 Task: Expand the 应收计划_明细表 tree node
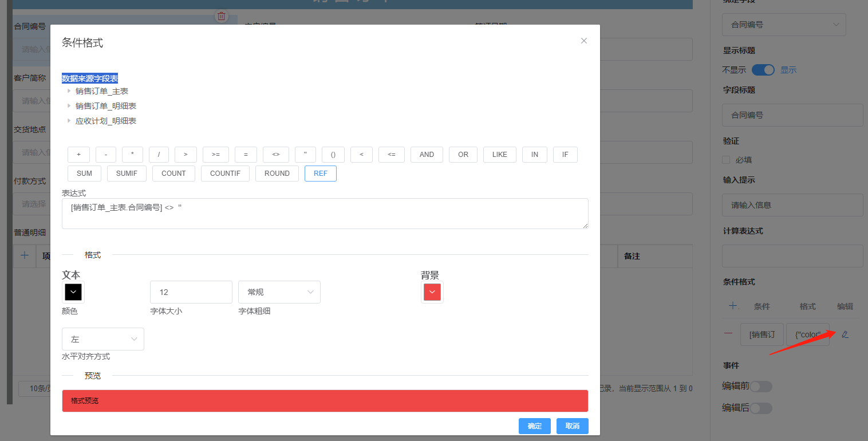[x=69, y=121]
